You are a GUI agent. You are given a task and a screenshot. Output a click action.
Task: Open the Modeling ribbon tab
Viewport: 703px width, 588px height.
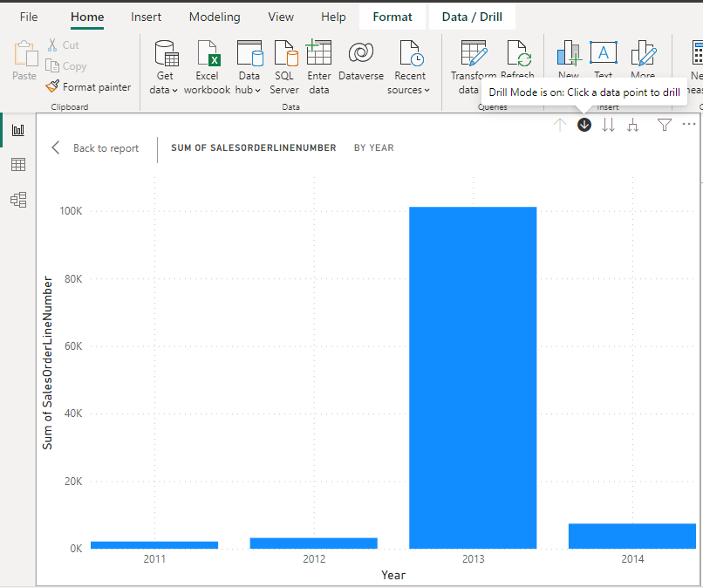(215, 17)
